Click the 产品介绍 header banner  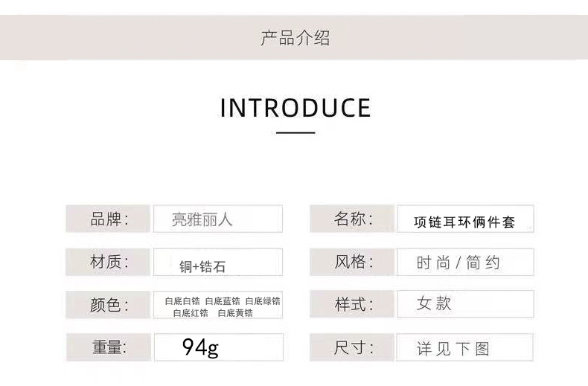coord(294,38)
